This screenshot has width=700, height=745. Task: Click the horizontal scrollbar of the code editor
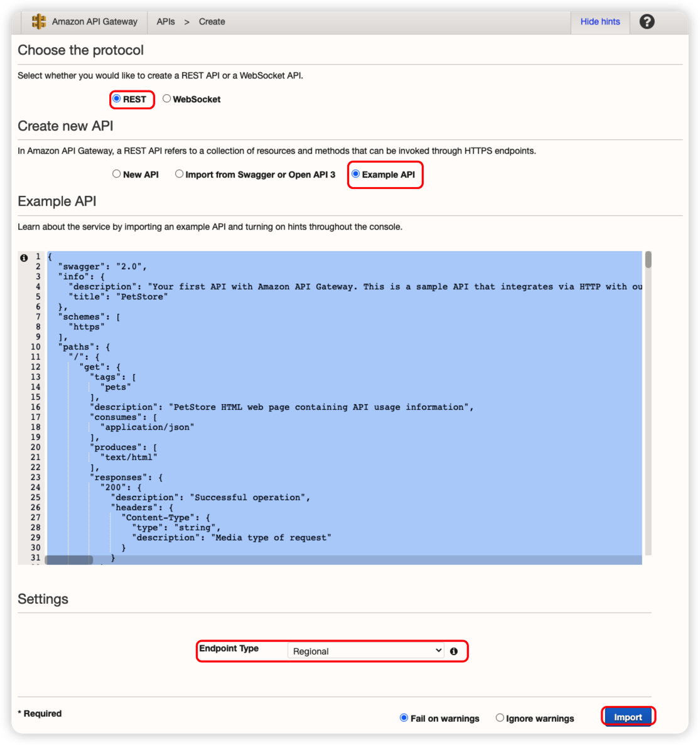[69, 560]
